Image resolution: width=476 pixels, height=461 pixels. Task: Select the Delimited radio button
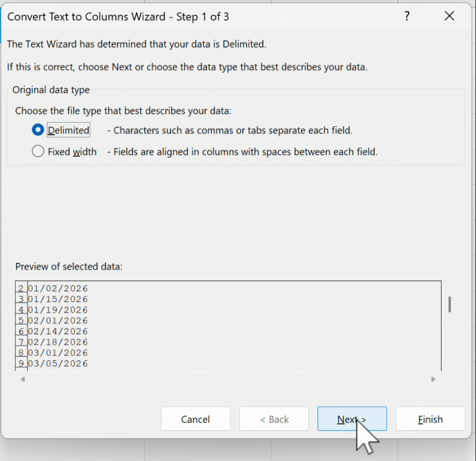coord(37,130)
